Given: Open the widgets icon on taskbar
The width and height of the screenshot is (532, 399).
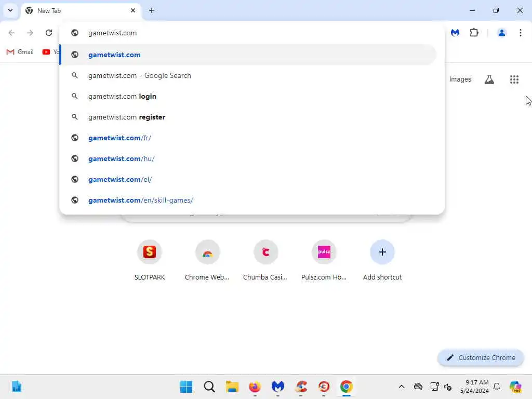Looking at the screenshot, I should (x=16, y=387).
